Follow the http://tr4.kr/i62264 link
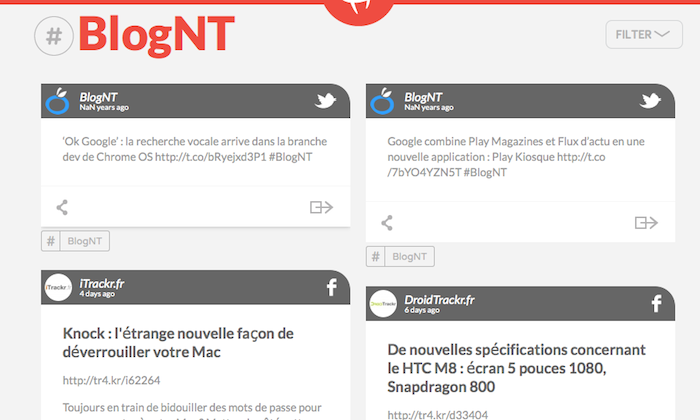Viewport: 700px width, 420px height. click(x=111, y=380)
